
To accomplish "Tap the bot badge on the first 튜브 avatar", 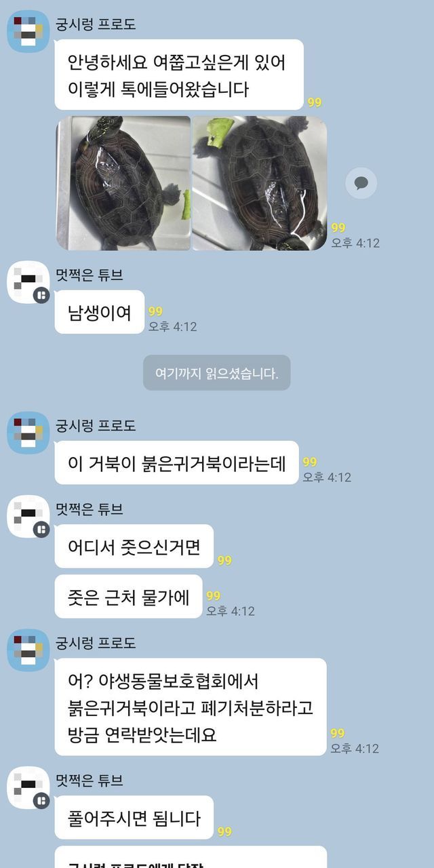I will 41,296.
